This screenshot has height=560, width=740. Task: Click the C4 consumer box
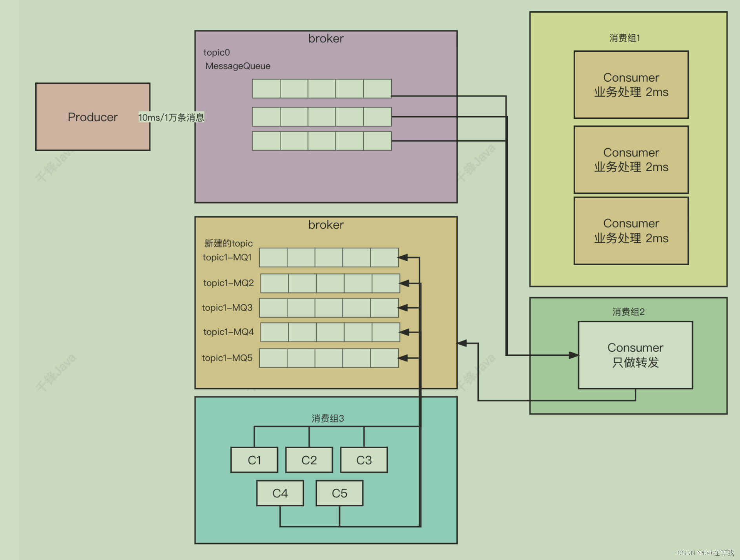click(280, 493)
